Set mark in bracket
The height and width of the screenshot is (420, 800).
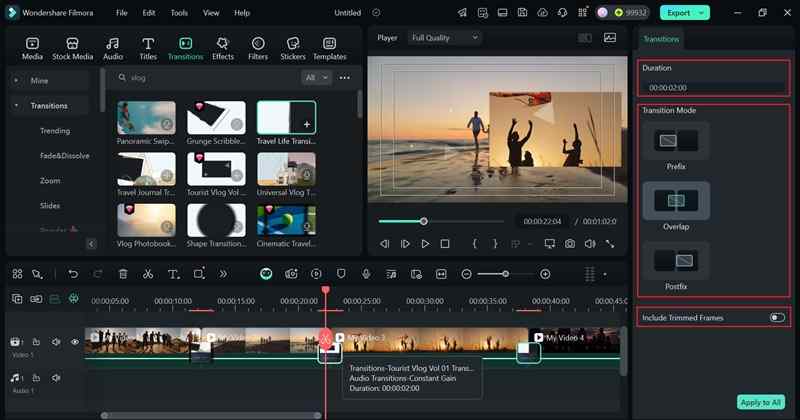[x=474, y=244]
